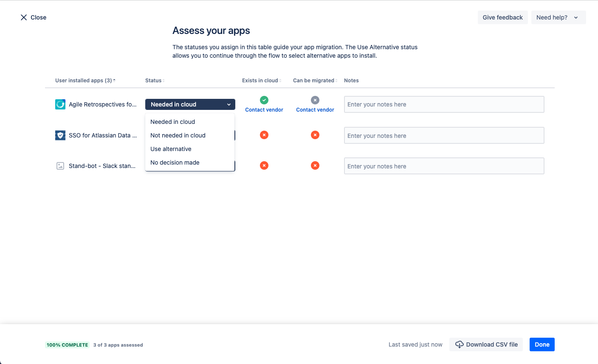The height and width of the screenshot is (364, 598).
Task: Click the 3 of 3 apps assessed text
Action: pos(118,345)
